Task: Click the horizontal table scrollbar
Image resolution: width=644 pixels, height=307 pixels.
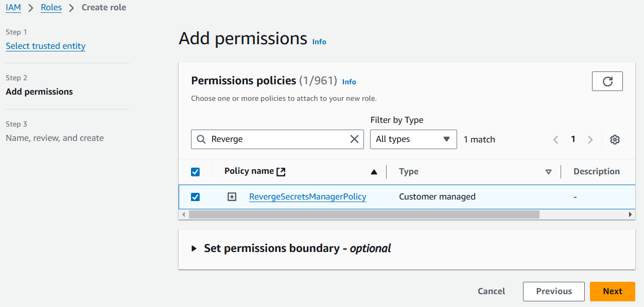Action: [364, 214]
